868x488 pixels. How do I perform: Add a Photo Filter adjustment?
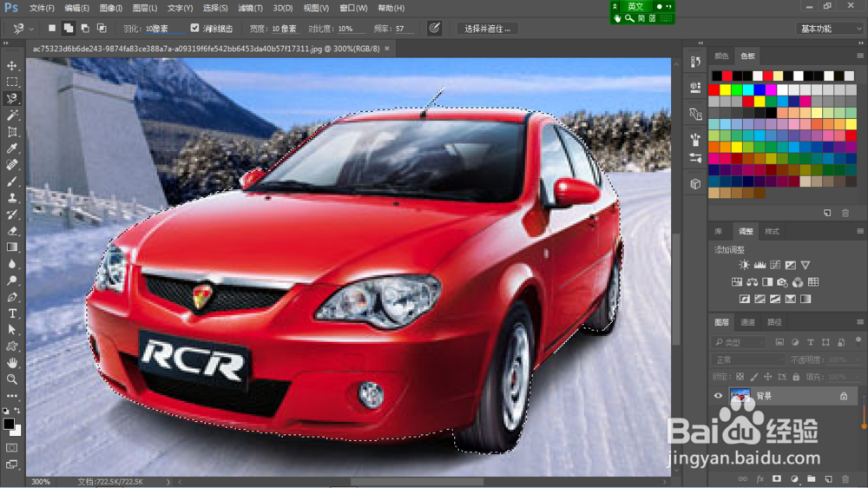[x=782, y=282]
